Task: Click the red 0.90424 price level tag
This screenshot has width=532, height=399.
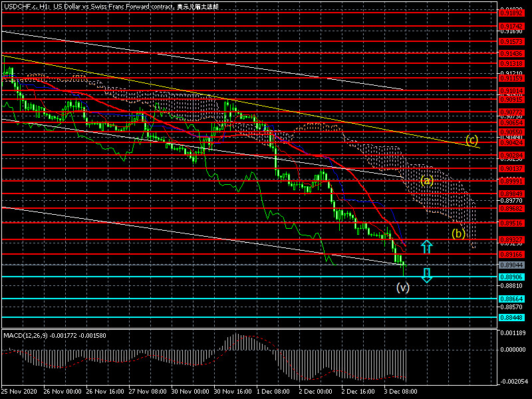Action: point(511,142)
